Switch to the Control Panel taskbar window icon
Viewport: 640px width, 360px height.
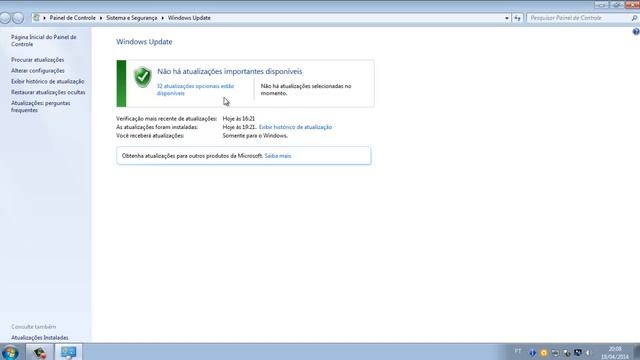click(69, 352)
